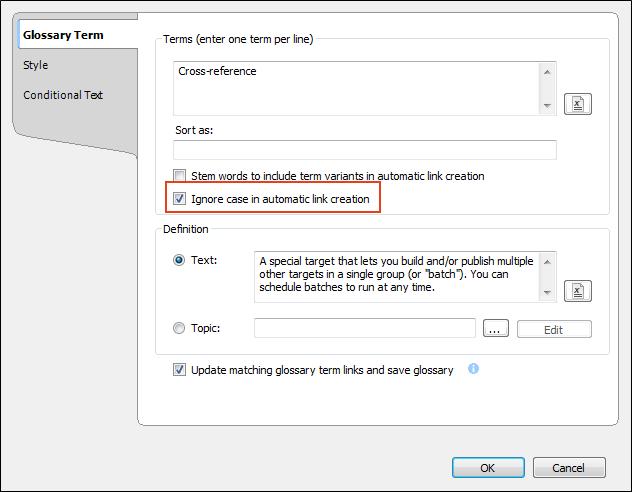Image resolution: width=632 pixels, height=492 pixels.
Task: Click the browse ellipsis button for Topic
Action: [496, 329]
